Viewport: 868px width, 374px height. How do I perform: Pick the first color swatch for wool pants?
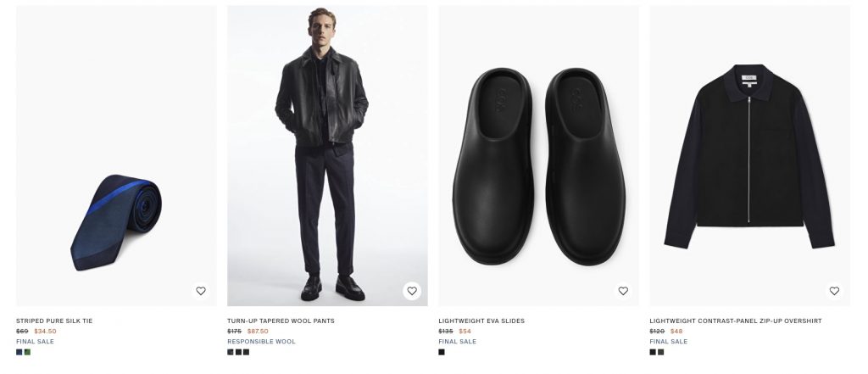[x=231, y=352]
